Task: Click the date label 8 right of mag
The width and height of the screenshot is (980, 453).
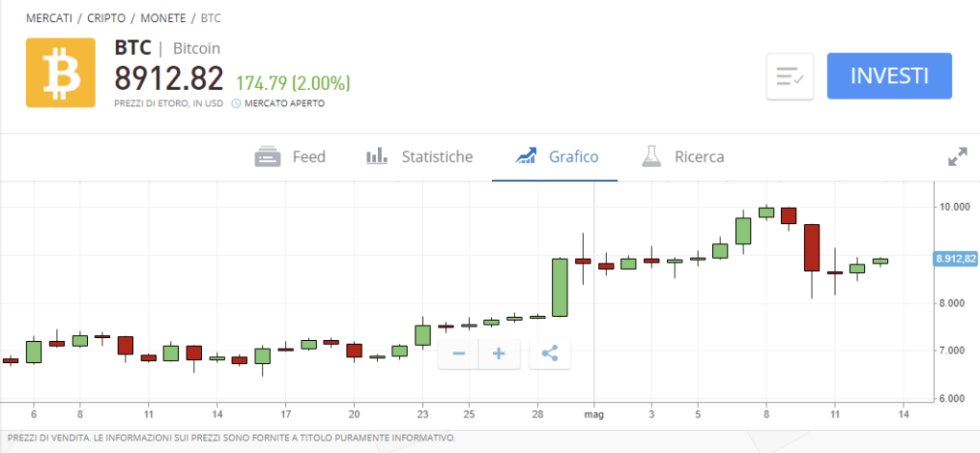Action: [x=766, y=414]
